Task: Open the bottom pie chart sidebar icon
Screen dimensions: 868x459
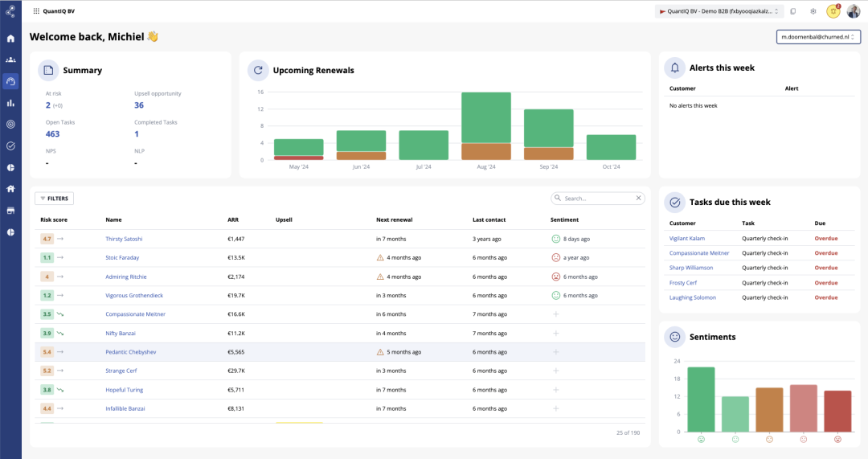Action: tap(10, 232)
